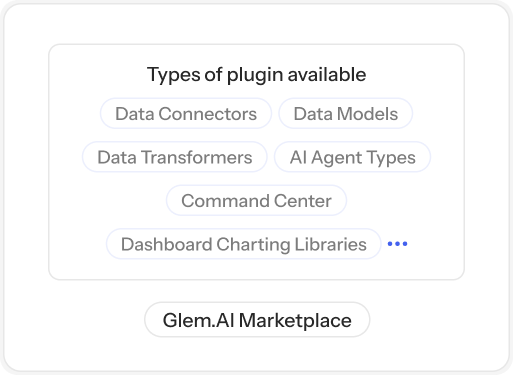The width and height of the screenshot is (513, 375).
Task: Select the Data Connectors chip
Action: [186, 114]
